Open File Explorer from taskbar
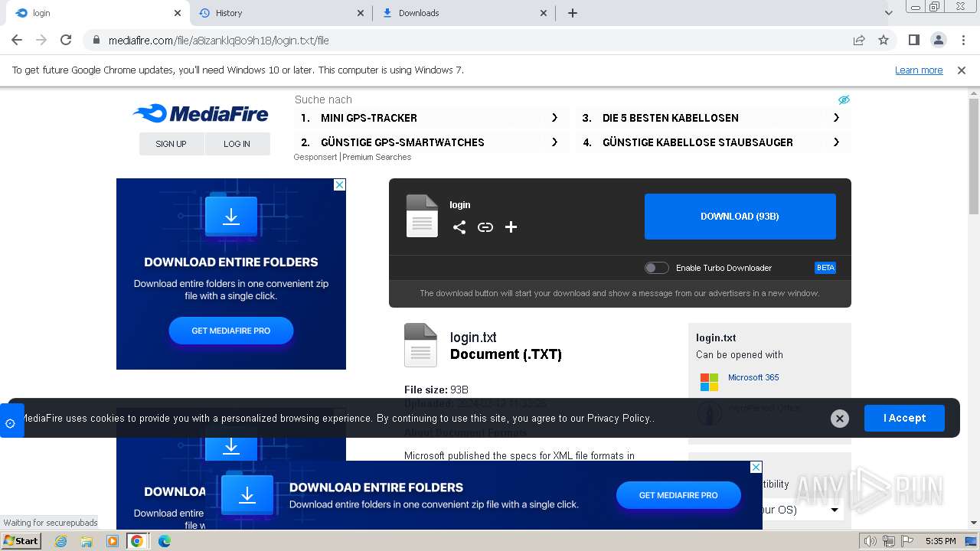This screenshot has width=980, height=551. [87, 541]
